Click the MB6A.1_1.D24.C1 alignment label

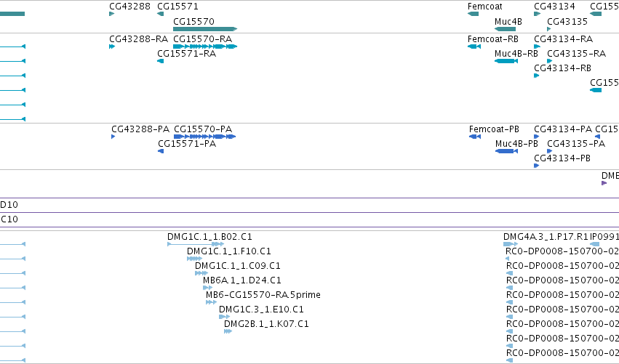[x=242, y=280]
